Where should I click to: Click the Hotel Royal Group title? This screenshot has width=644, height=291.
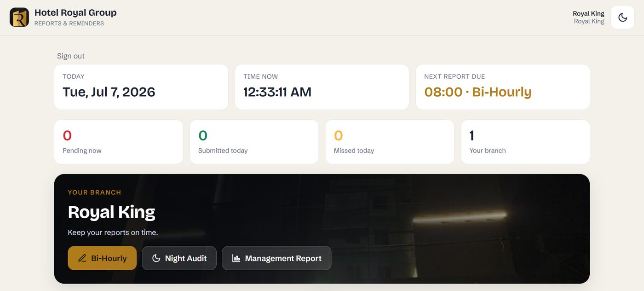pos(75,13)
